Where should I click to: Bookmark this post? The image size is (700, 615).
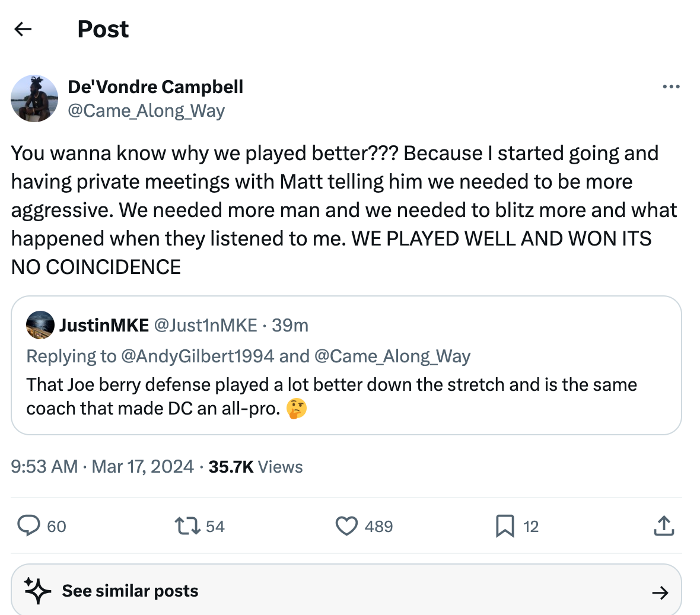point(505,526)
